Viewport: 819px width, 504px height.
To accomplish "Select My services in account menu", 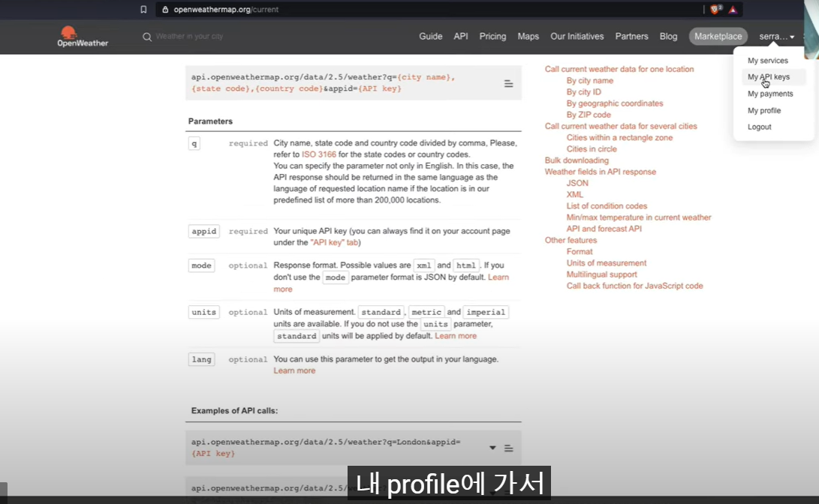I will click(x=767, y=61).
